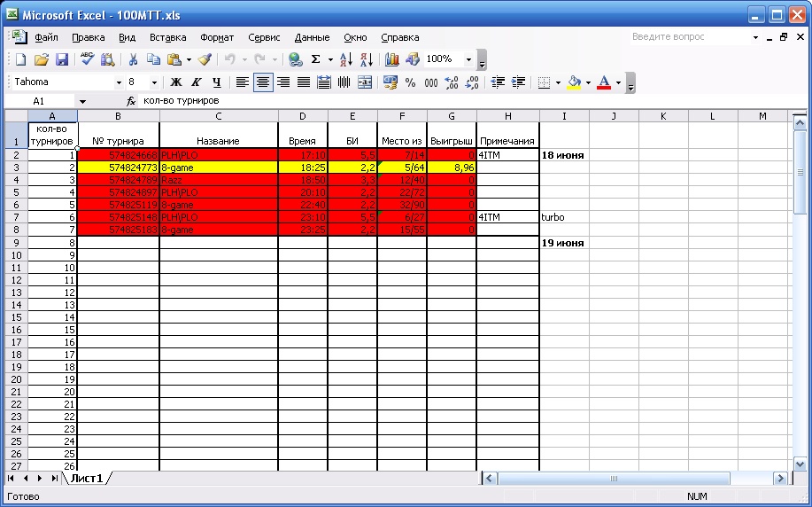Apply thousands separator 000 format
The width and height of the screenshot is (812, 507).
(431, 82)
